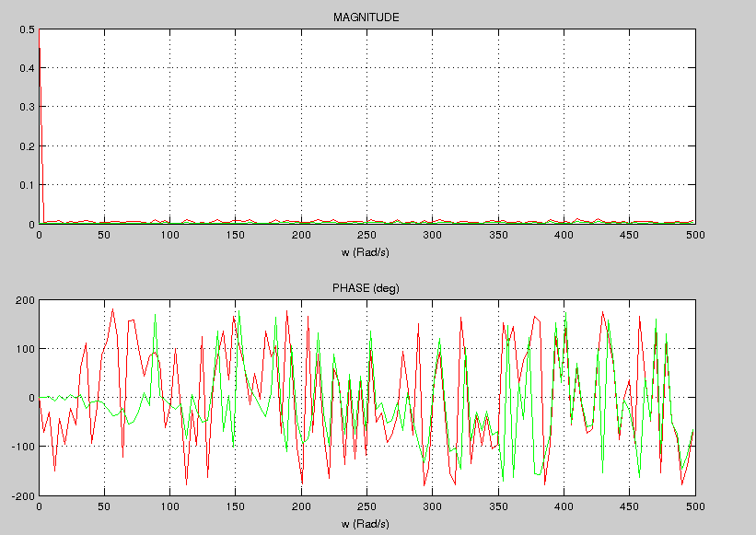This screenshot has width=756, height=535.
Task: Click the -100 y-axis tick of the phase plot
Action: pos(23,447)
